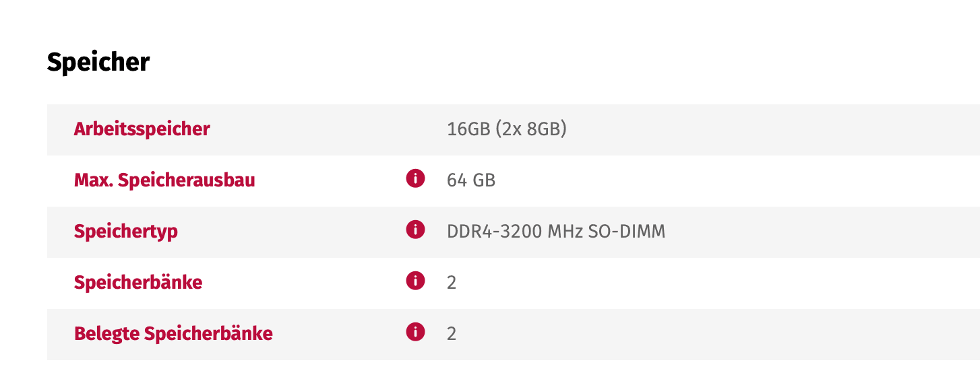Click the value 2 for Belegte Speicherbänke
980x381 pixels.
[x=452, y=334]
